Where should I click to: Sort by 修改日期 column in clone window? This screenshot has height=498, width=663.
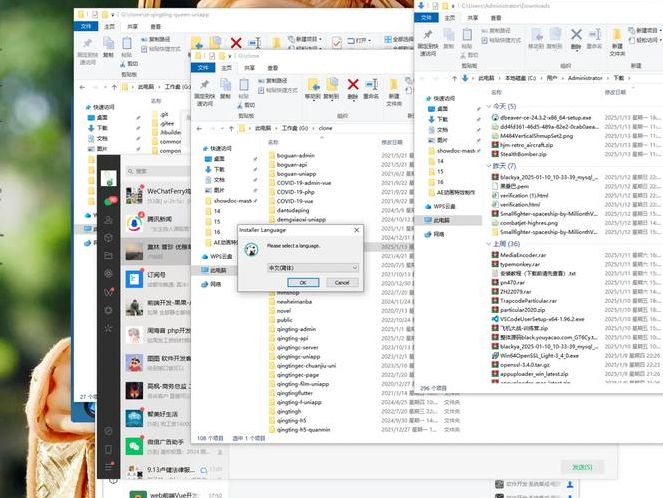[x=392, y=142]
